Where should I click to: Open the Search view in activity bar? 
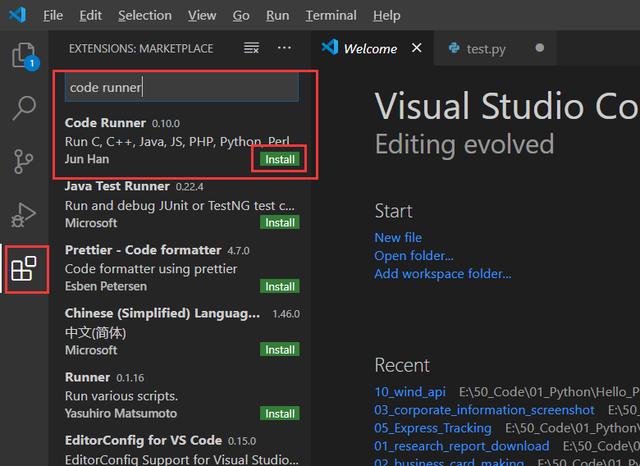click(24, 108)
